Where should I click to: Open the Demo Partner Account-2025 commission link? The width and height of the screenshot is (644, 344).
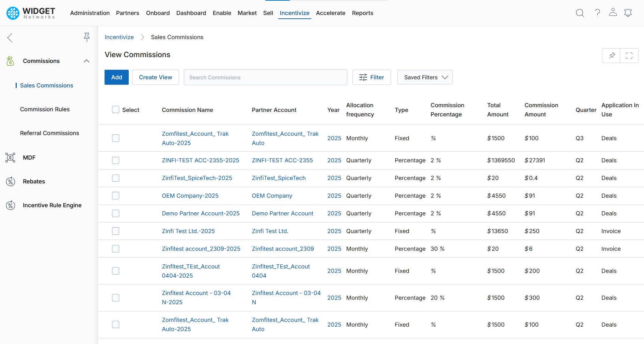click(201, 213)
